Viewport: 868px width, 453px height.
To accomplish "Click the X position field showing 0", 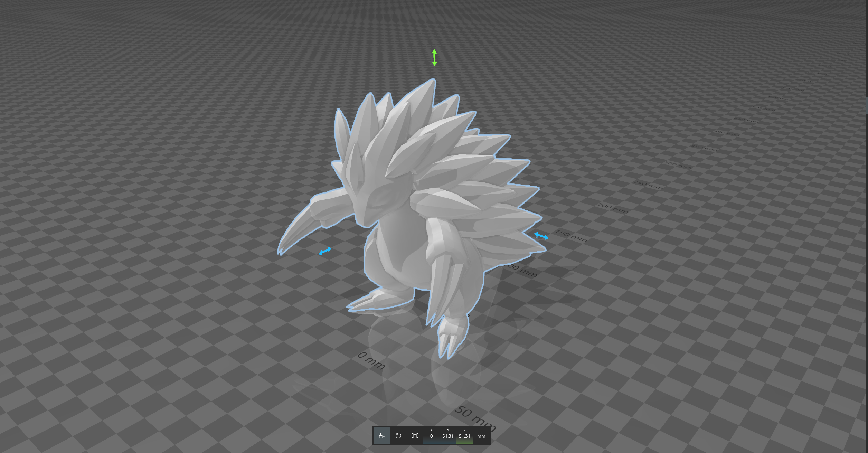I will [x=431, y=436].
